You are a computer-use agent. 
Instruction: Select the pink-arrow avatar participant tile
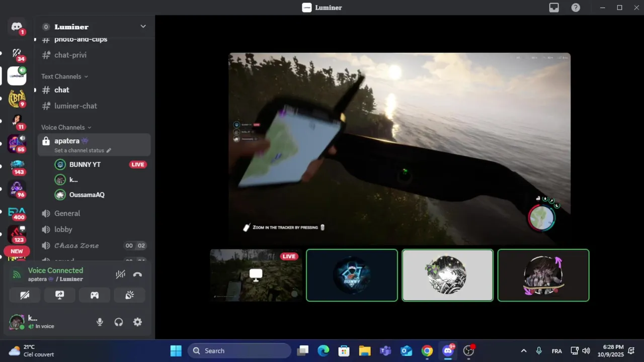(x=543, y=275)
